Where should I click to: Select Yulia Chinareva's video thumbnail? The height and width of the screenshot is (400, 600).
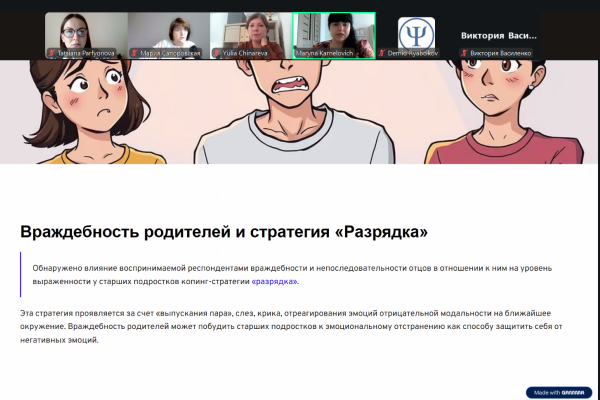(250, 32)
